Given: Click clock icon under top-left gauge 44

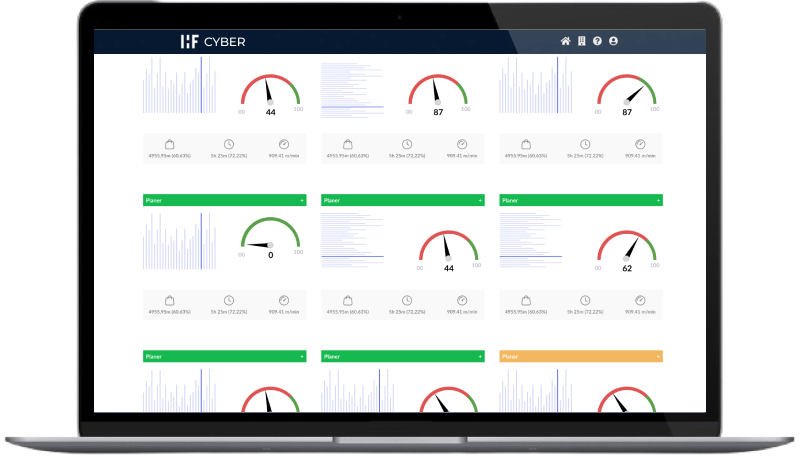Looking at the screenshot, I should point(229,144).
